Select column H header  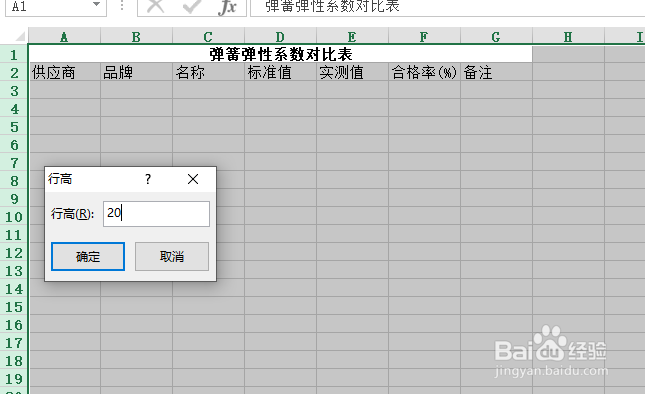click(568, 37)
